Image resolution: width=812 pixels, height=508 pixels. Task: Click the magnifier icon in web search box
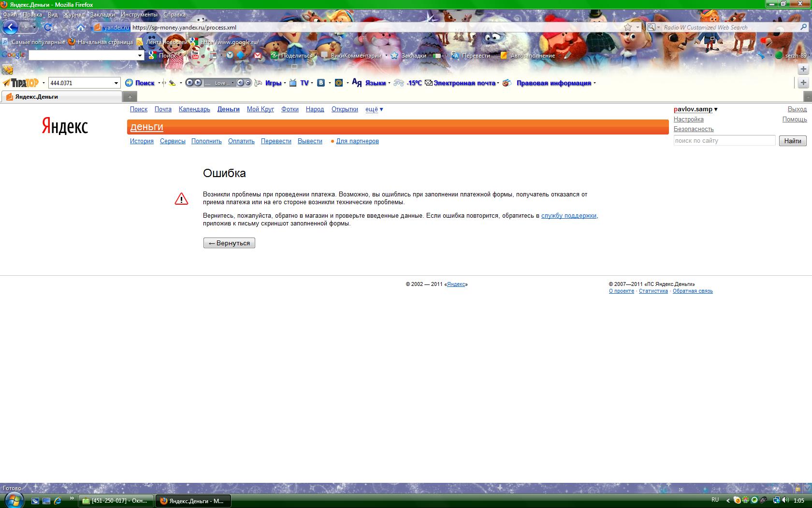[804, 27]
